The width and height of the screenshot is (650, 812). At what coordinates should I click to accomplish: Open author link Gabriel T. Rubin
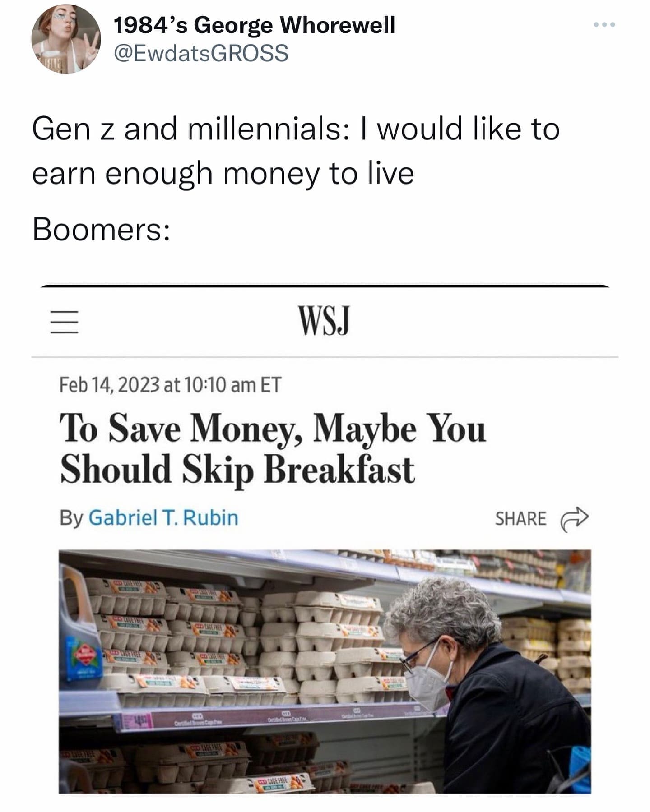[x=163, y=517]
